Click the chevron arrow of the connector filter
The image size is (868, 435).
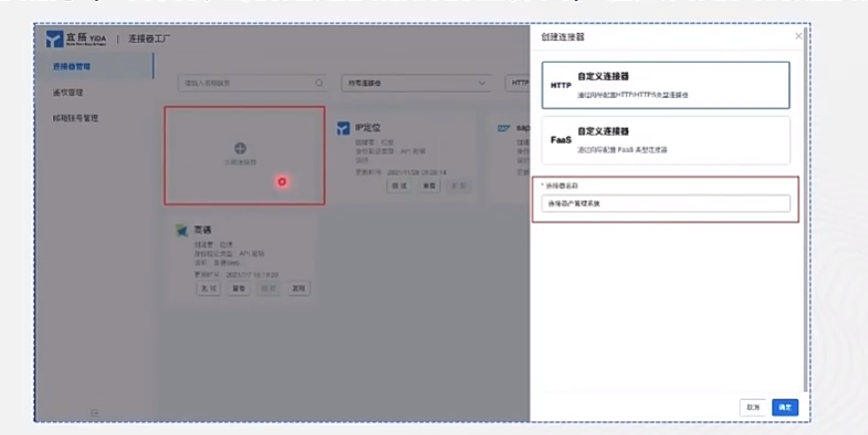point(481,83)
